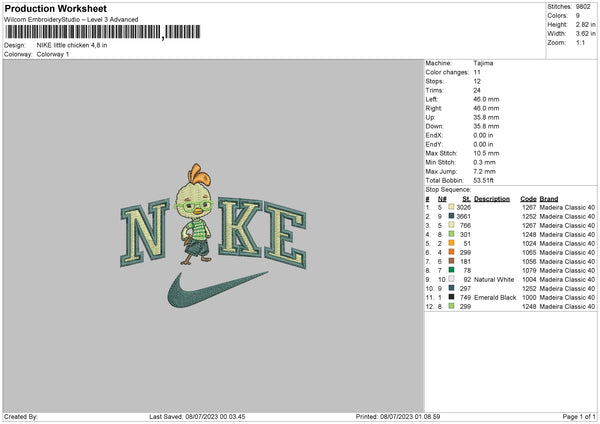Screen dimensions: 600x424
Task: Click the light green swatch in stop row 4
Action: [x=451, y=234]
